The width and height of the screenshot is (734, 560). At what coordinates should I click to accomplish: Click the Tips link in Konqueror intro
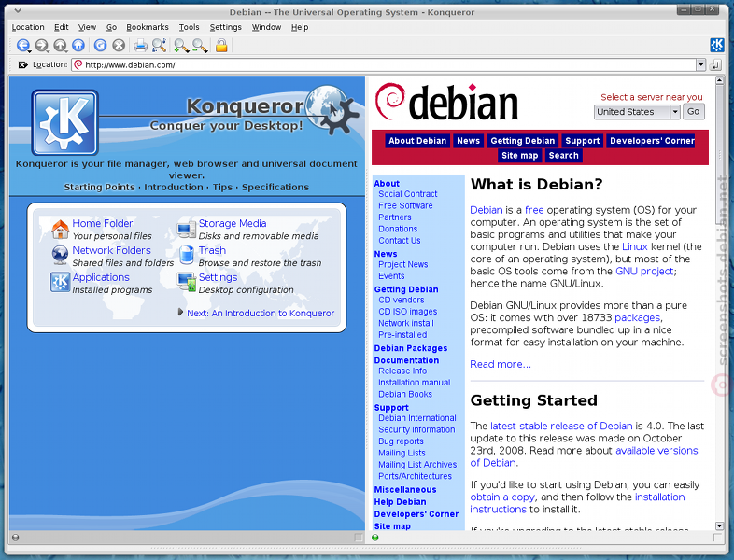(222, 187)
